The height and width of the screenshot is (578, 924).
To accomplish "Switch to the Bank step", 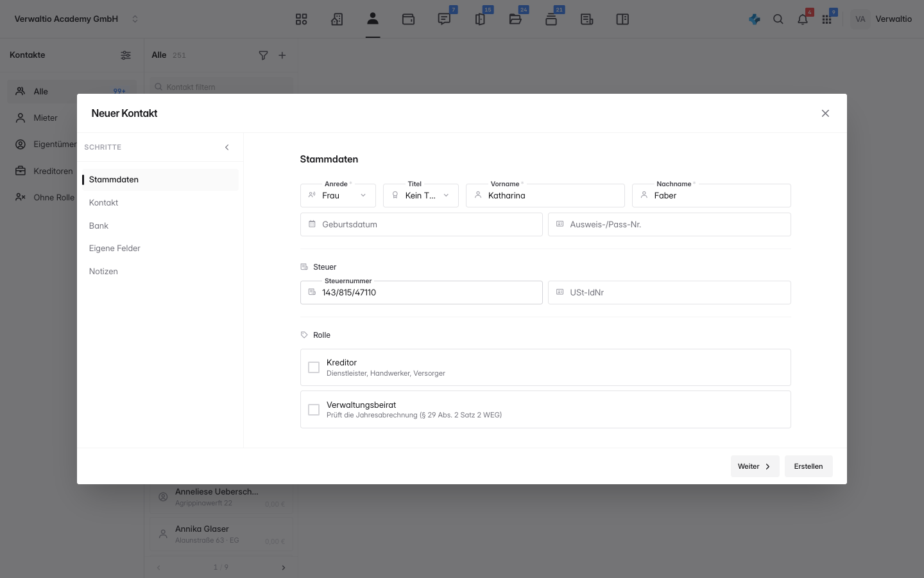I will 160,226.
